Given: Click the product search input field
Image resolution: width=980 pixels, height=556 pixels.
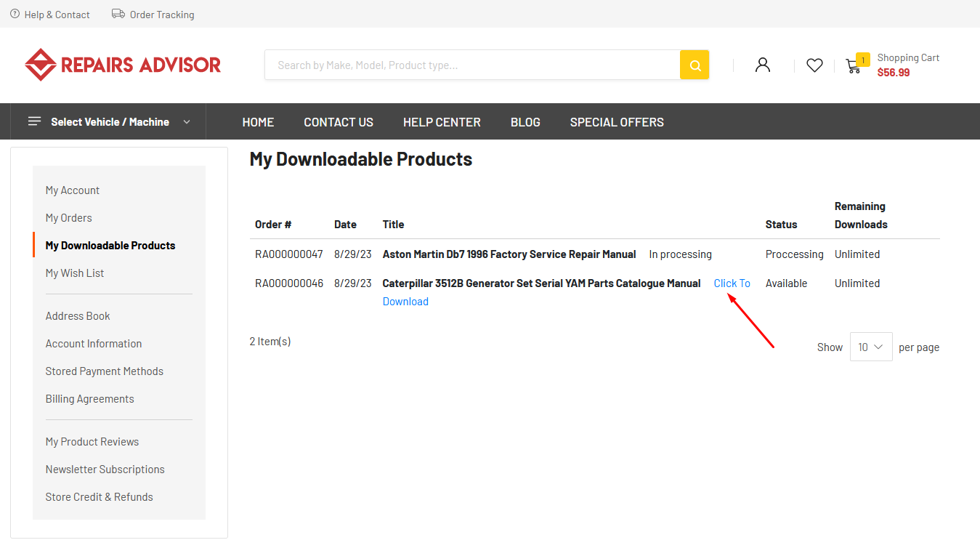Looking at the screenshot, I should click(x=472, y=65).
